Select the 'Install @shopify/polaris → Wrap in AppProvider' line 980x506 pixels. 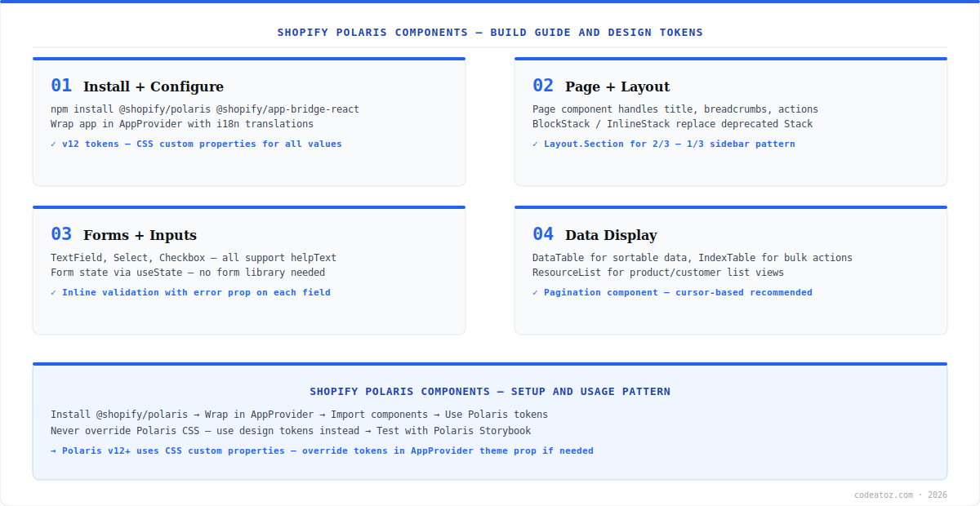[x=299, y=415]
